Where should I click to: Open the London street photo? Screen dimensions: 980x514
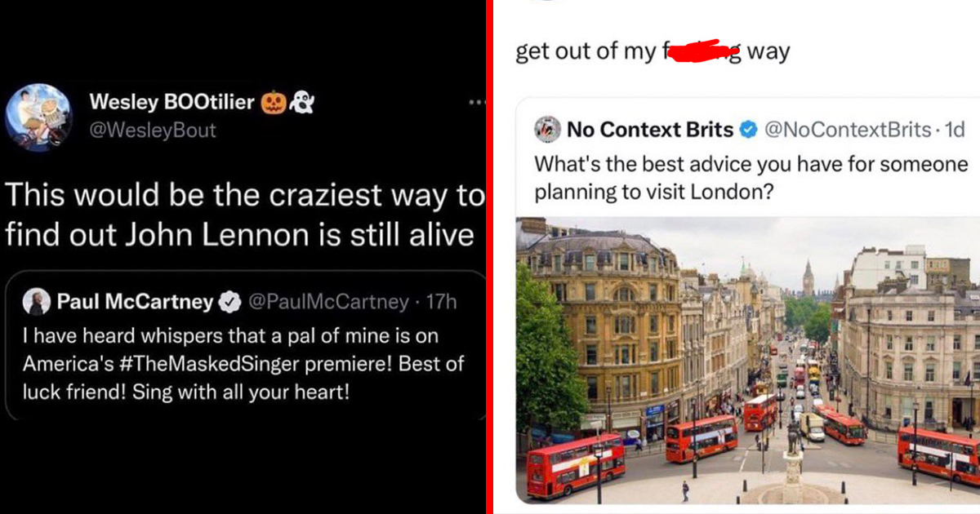[748, 360]
